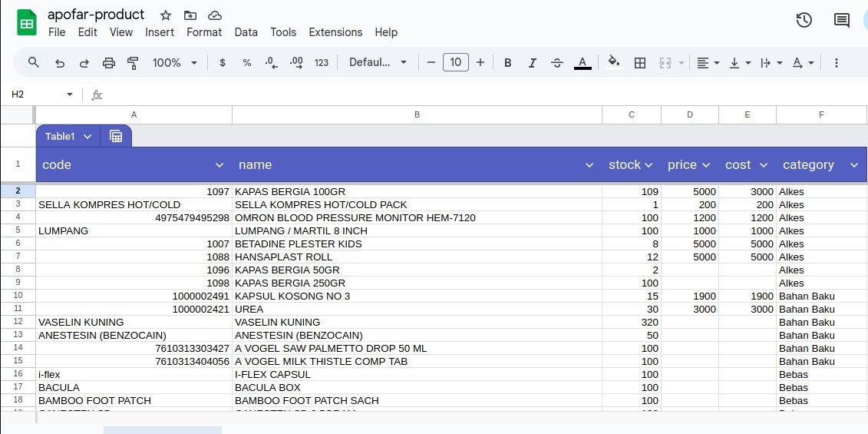The width and height of the screenshot is (868, 434).
Task: Star the apofar-product document
Action: [166, 15]
